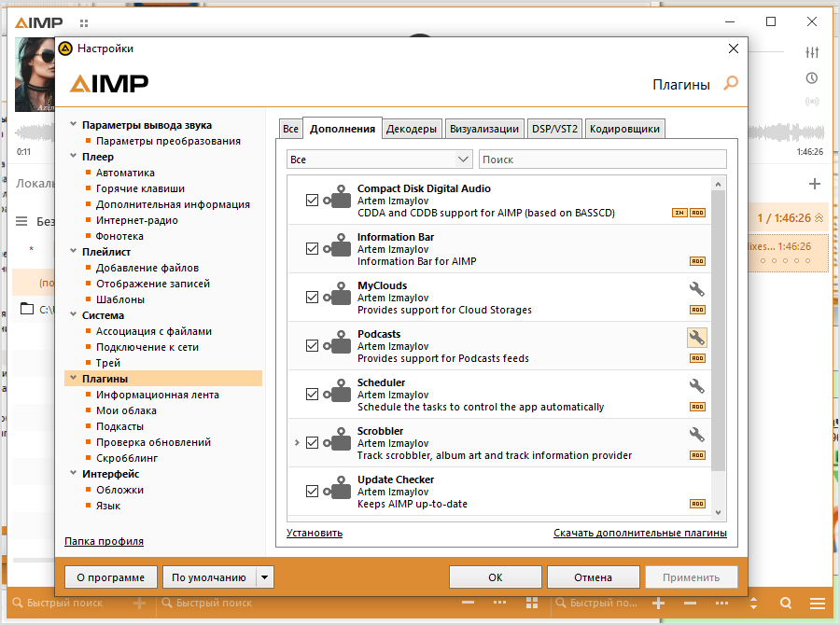Switch to the Декодеры tab
The image size is (840, 625).
pyautogui.click(x=412, y=130)
